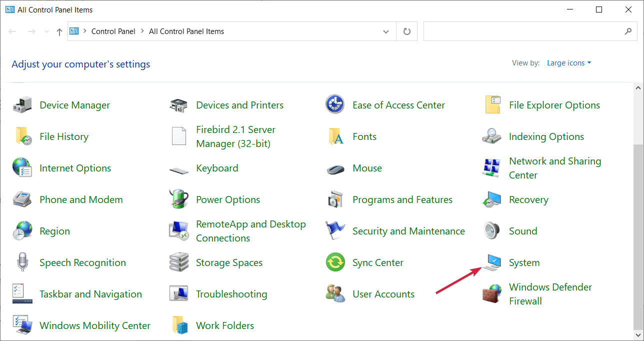644x341 pixels.
Task: Open the Security and Maintenance flag icon
Action: pos(335,231)
